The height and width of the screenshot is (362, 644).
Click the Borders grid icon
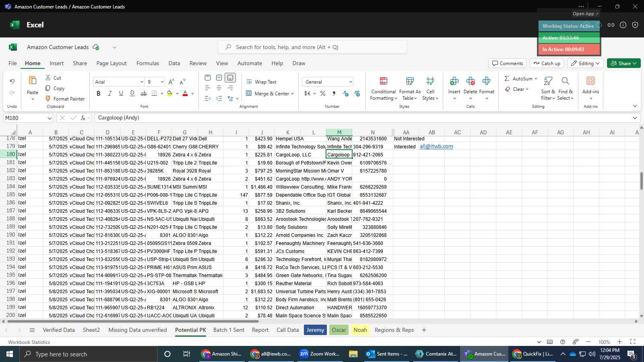coord(155,93)
